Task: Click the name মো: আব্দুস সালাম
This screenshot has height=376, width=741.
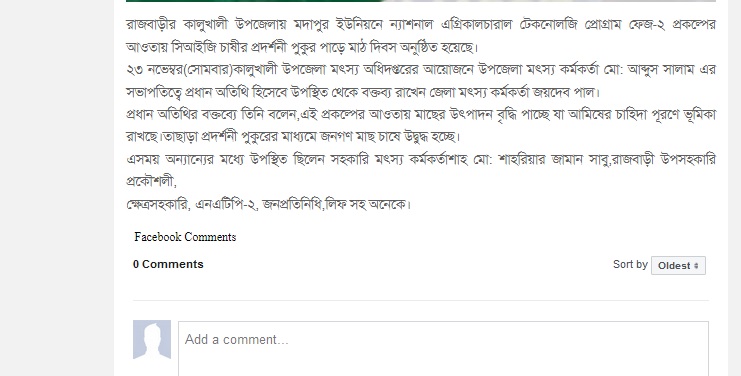Action: pos(649,69)
